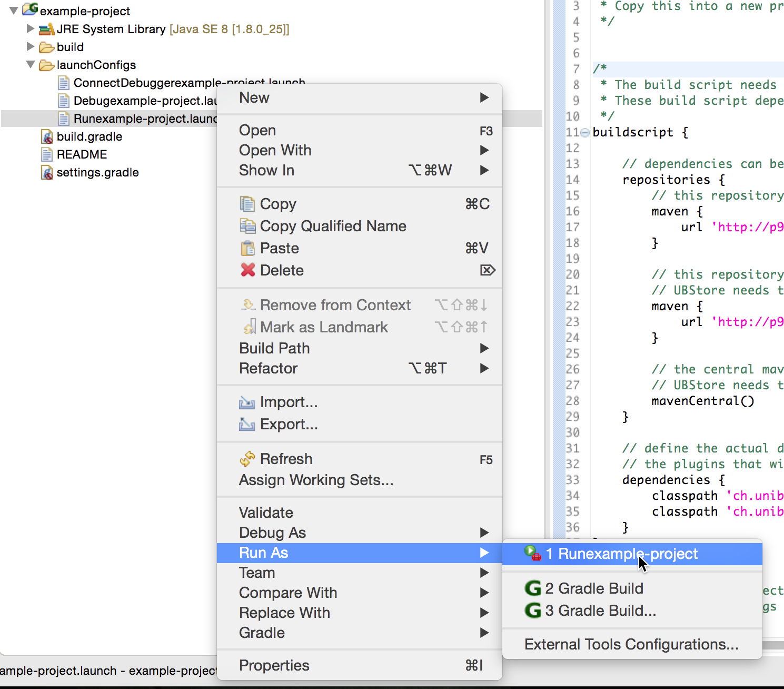The width and height of the screenshot is (784, 689).
Task: Open the Build Path submenu
Action: pyautogui.click(x=360, y=348)
